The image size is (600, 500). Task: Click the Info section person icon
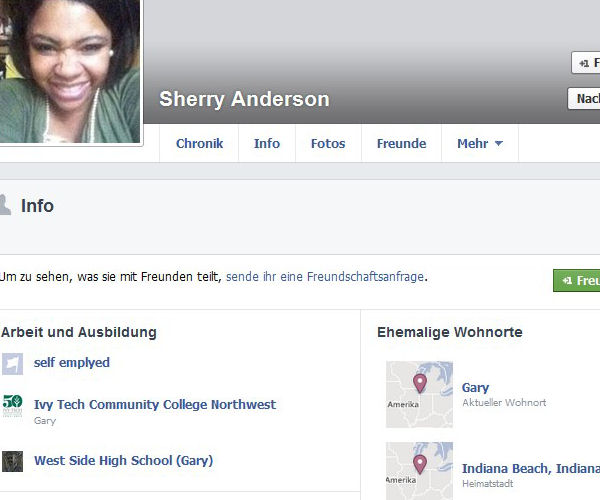pyautogui.click(x=5, y=205)
